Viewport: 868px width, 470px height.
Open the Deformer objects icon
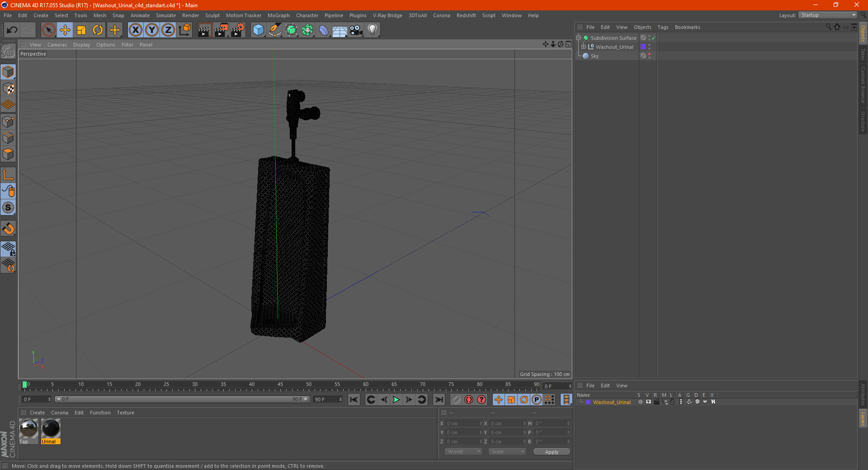pos(324,30)
